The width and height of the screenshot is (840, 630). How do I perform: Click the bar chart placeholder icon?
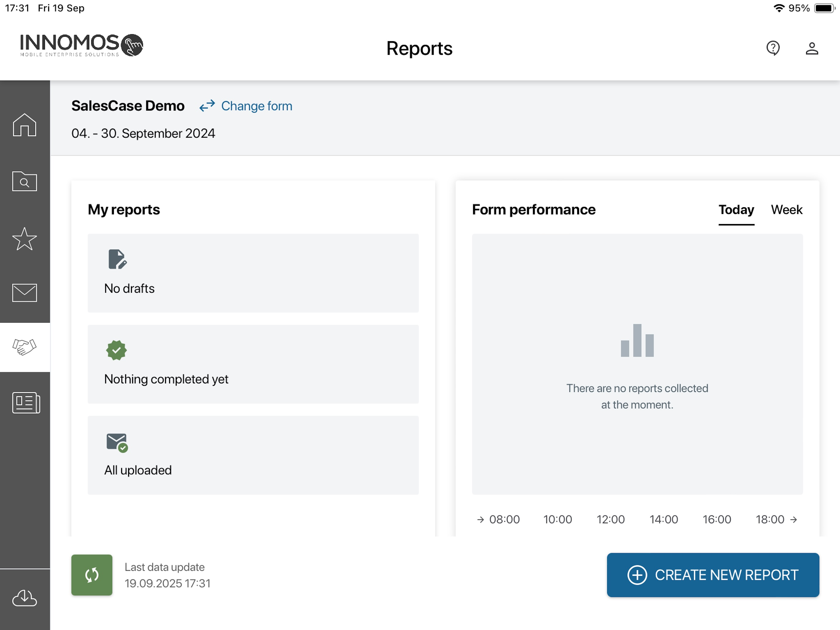point(637,340)
